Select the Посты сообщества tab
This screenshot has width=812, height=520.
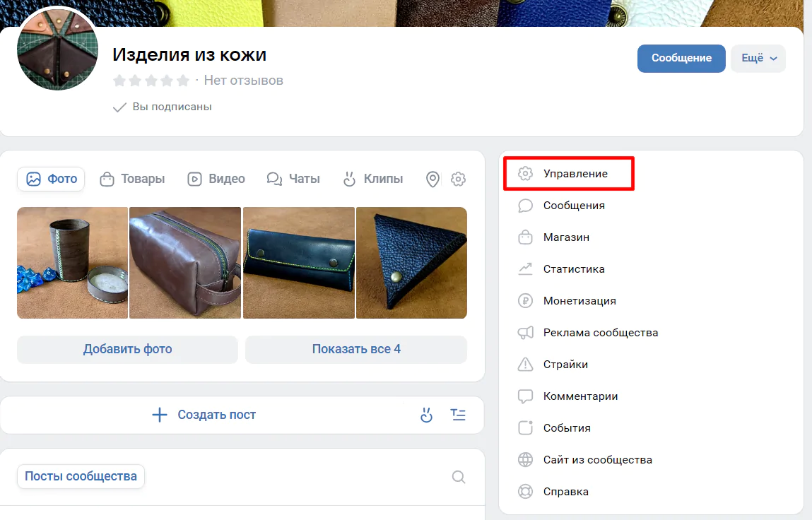pyautogui.click(x=81, y=476)
